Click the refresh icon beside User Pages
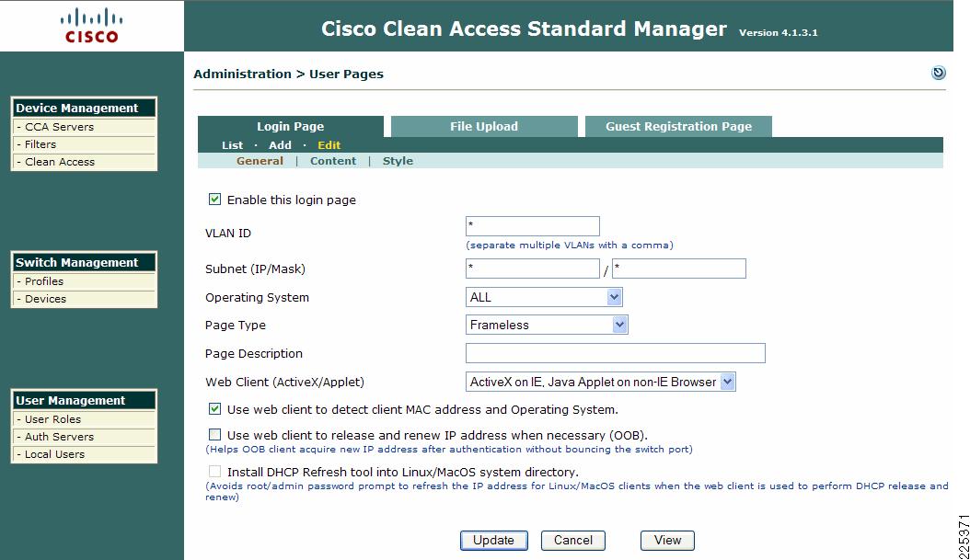Screen dimensions: 970x560 click(938, 73)
